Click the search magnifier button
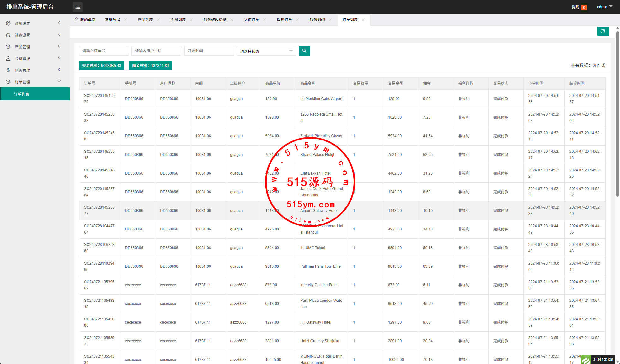The height and width of the screenshot is (364, 620). pos(304,51)
